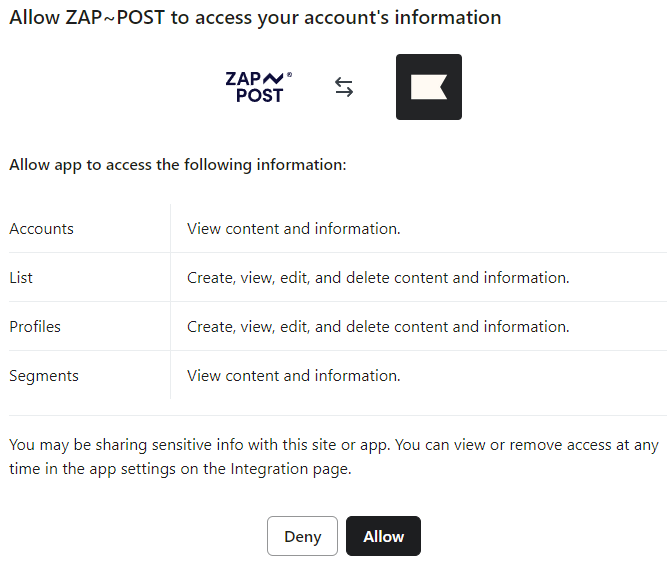Click "Allow app to access the following information" subheading
667x570 pixels.
click(x=178, y=165)
